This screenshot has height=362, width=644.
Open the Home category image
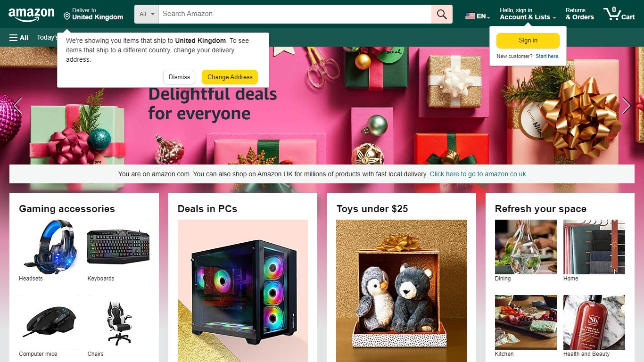click(x=594, y=247)
